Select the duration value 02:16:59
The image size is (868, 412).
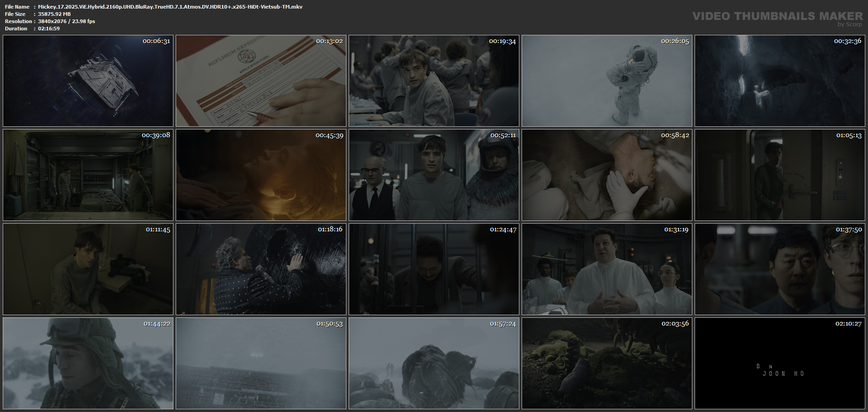(x=49, y=29)
